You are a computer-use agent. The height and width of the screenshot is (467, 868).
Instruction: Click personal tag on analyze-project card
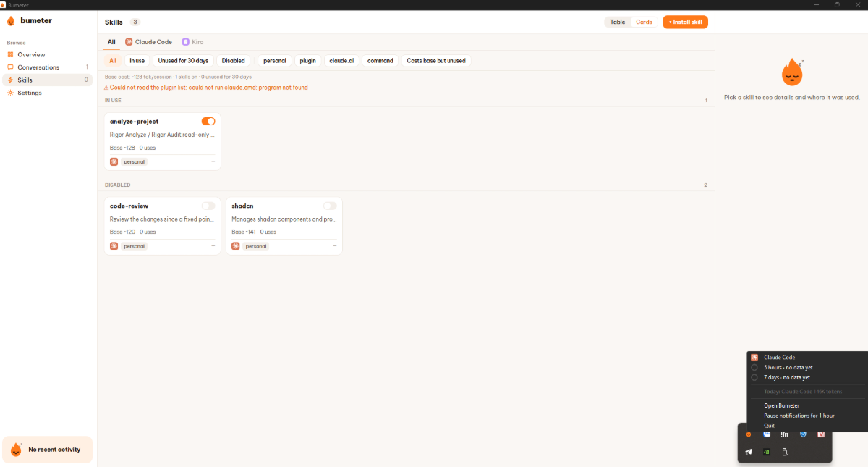pyautogui.click(x=134, y=161)
